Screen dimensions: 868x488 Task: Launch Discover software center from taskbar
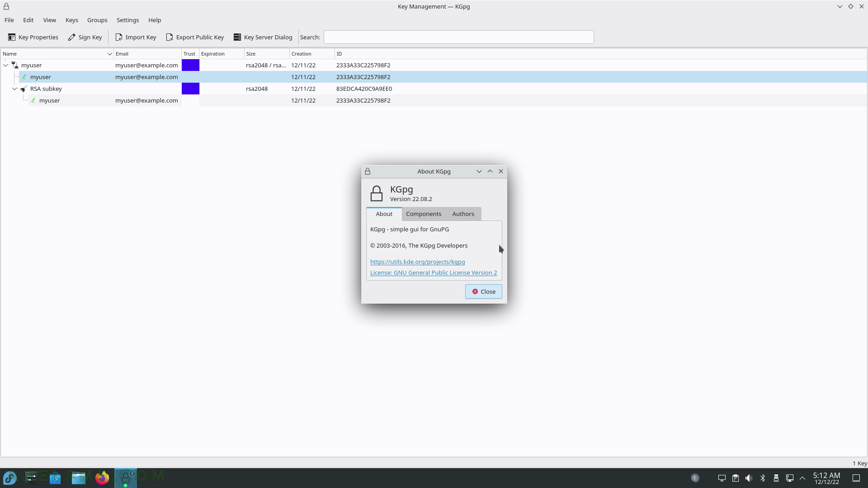[x=55, y=478]
